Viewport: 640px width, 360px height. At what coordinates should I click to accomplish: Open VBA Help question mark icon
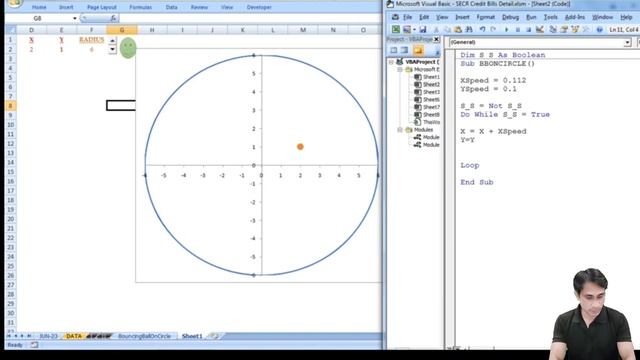[x=600, y=30]
